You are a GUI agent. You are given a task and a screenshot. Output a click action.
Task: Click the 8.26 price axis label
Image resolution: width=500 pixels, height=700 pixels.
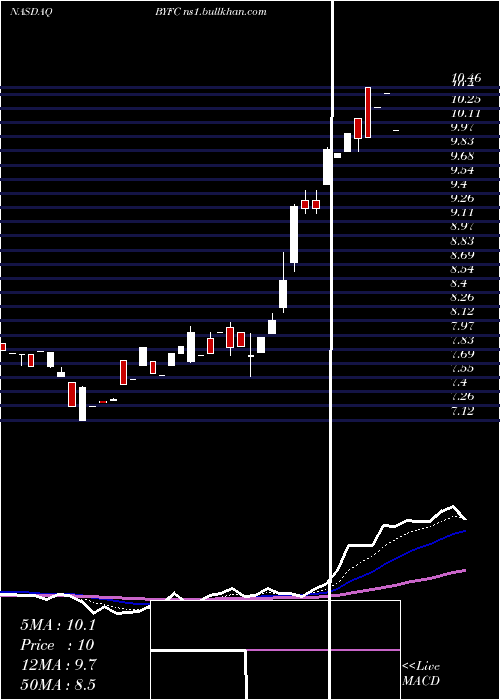pyautogui.click(x=464, y=297)
